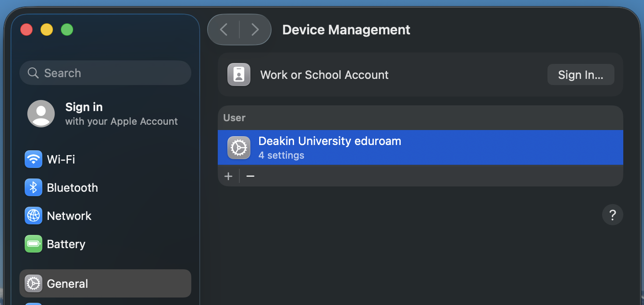Screen dimensions: 644x305
Task: Open the help question mark button
Action: click(x=612, y=215)
